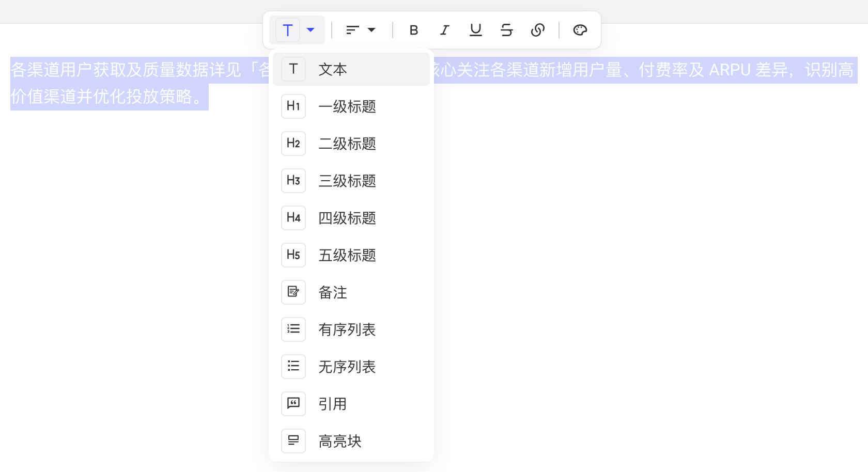Apply 二级标题 heading style
Image resolution: width=868 pixels, height=472 pixels.
(x=351, y=144)
